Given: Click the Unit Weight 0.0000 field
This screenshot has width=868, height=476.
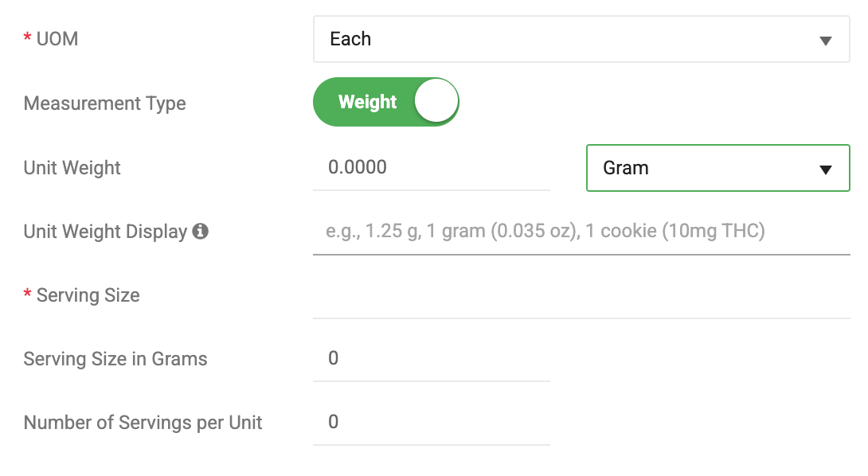Looking at the screenshot, I should 431,167.
